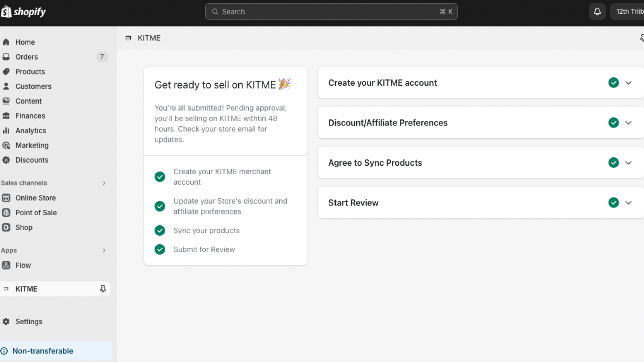The height and width of the screenshot is (362, 644).
Task: Click the Content icon in sidebar
Action: point(6,101)
